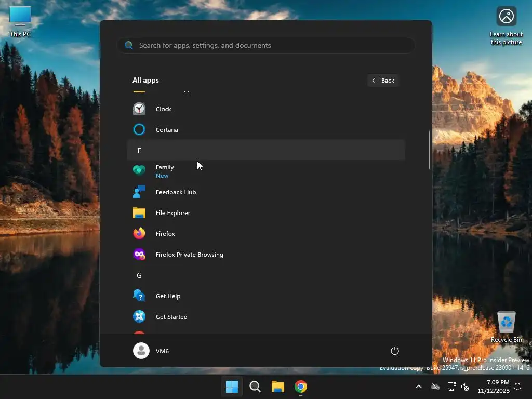Open the Family app heart icon
Image resolution: width=532 pixels, height=399 pixels.
(x=139, y=170)
